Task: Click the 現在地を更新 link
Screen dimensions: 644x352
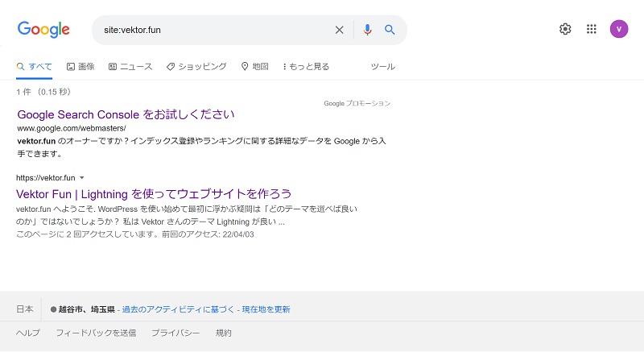Action: point(266,309)
